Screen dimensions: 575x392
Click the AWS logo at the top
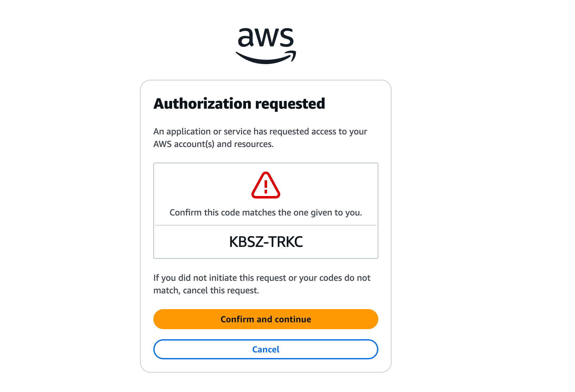click(266, 45)
